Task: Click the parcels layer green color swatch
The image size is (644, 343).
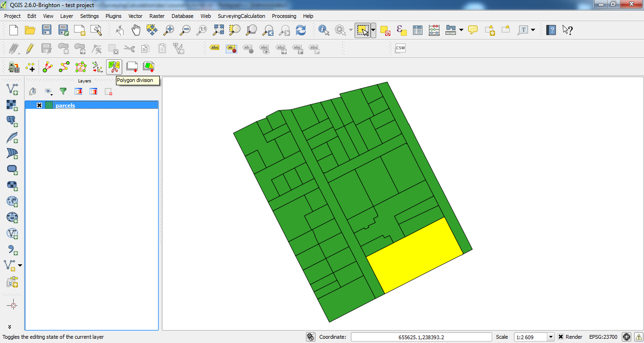Action: click(x=49, y=106)
